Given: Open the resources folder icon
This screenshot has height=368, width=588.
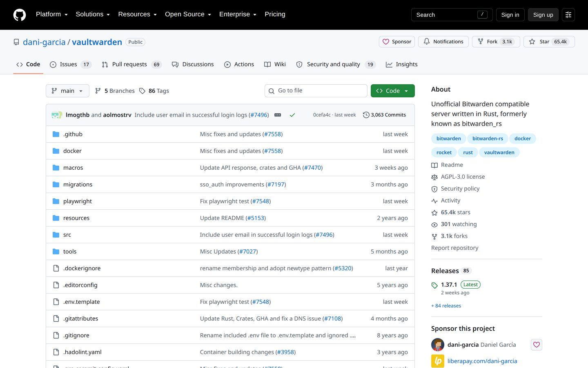Looking at the screenshot, I should coord(56,218).
